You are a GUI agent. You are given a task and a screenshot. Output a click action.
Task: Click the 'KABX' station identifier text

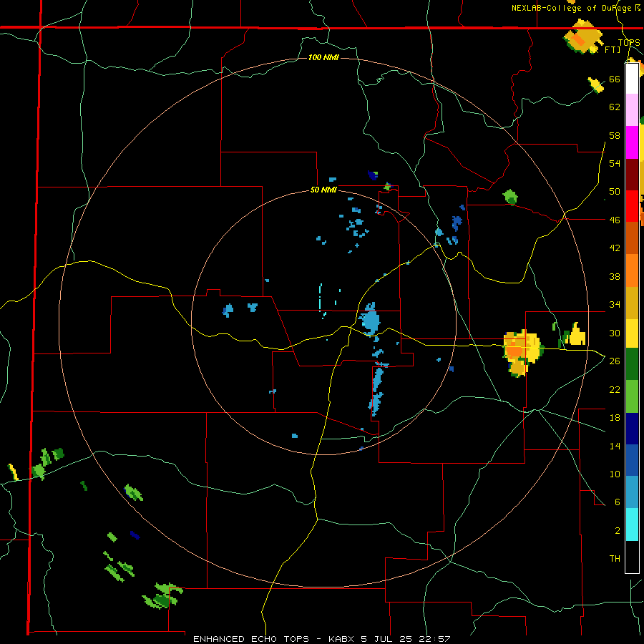[x=343, y=639]
